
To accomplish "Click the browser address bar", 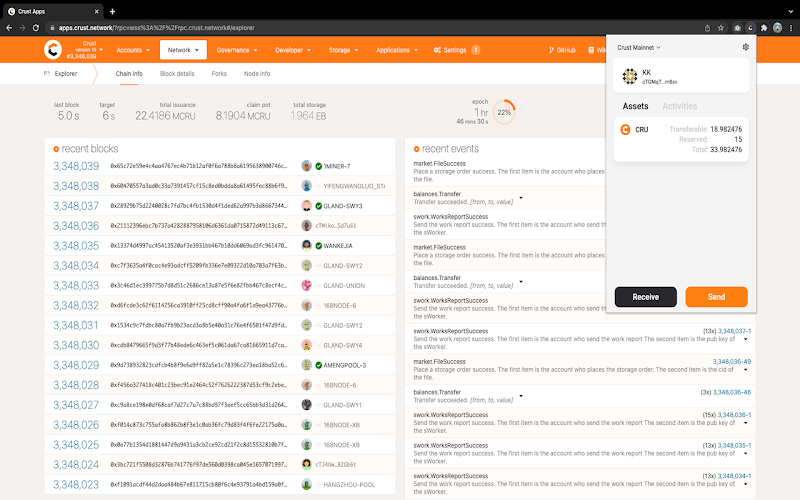I will click(375, 28).
